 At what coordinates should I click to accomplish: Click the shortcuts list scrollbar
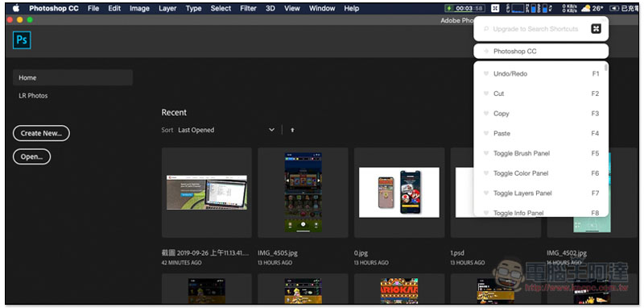click(x=606, y=68)
